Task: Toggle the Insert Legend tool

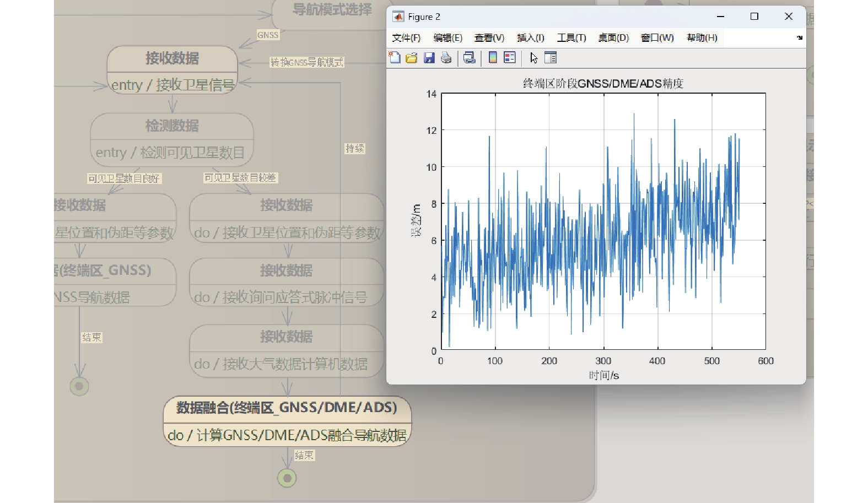Action: tap(510, 58)
